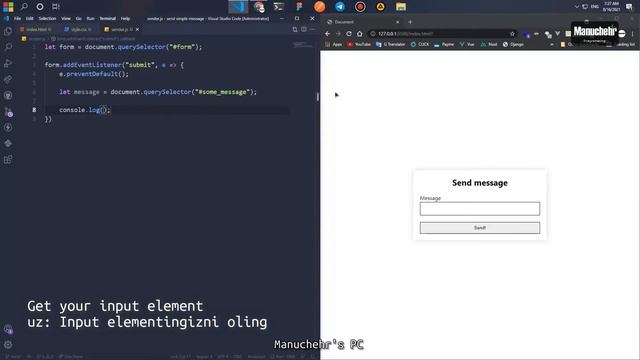Switch to the index.html editor tab
The width and height of the screenshot is (640, 360).
pos(36,29)
